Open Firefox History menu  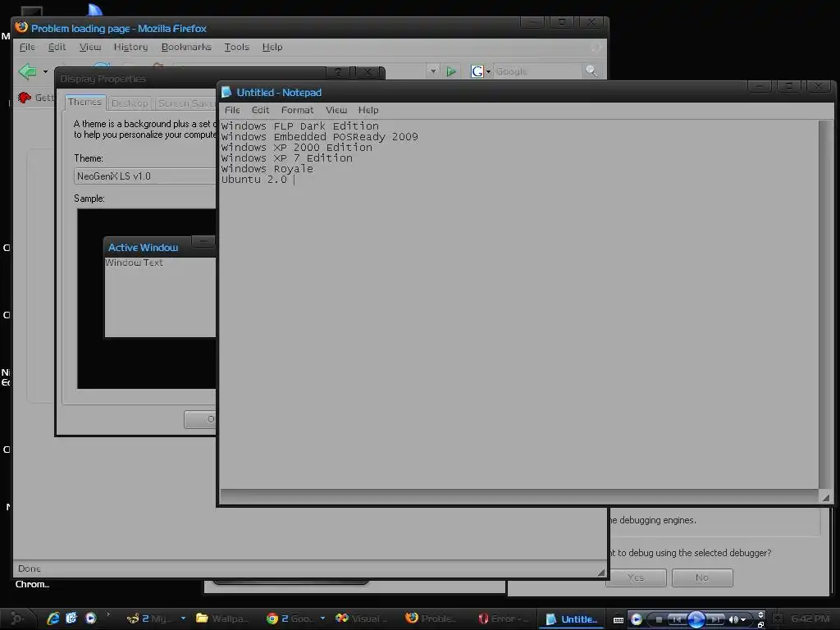coord(130,47)
